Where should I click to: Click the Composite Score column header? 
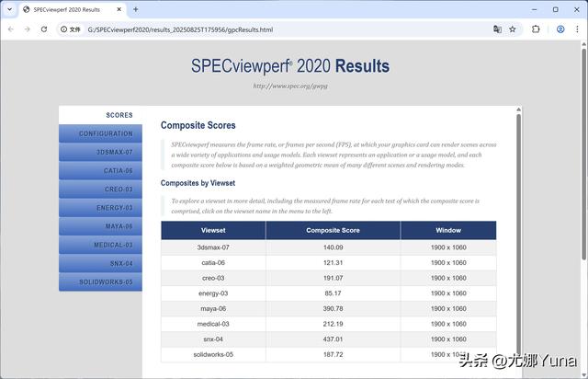point(333,230)
